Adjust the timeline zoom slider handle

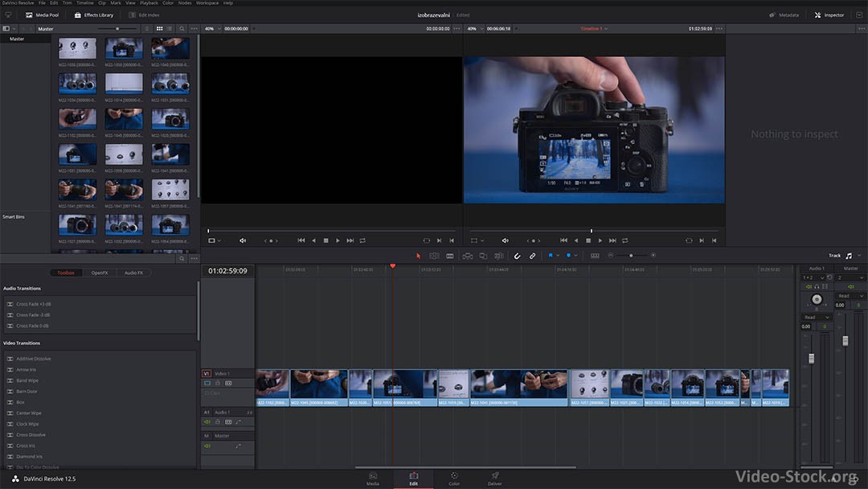[631, 255]
